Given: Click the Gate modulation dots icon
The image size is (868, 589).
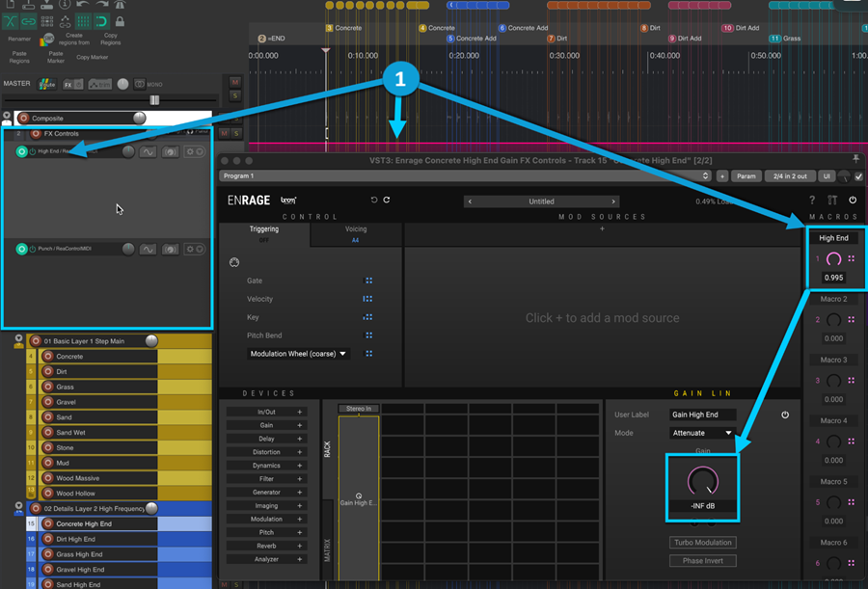Looking at the screenshot, I should click(368, 281).
